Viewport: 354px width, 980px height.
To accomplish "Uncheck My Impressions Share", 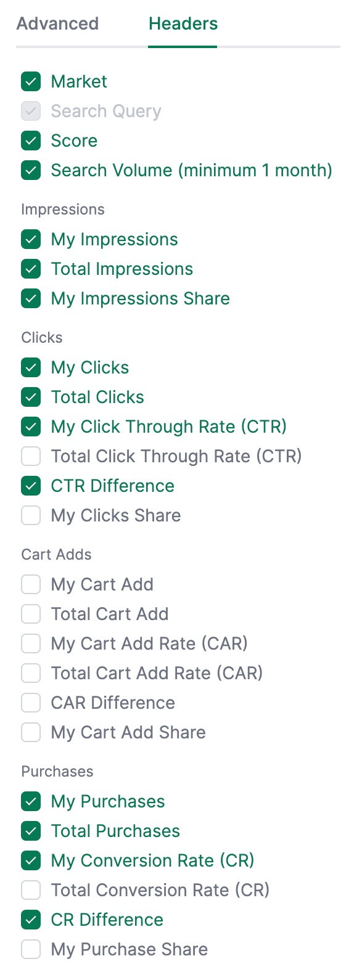I will click(x=31, y=298).
